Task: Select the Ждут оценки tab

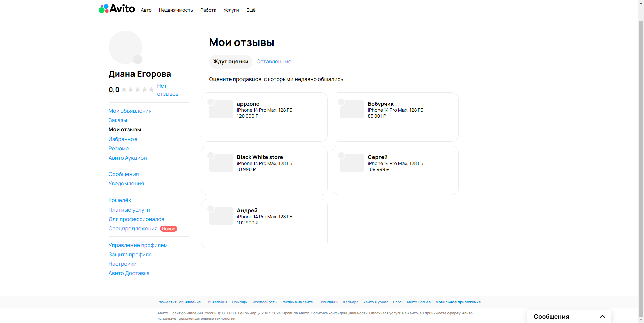Action: 230,62
